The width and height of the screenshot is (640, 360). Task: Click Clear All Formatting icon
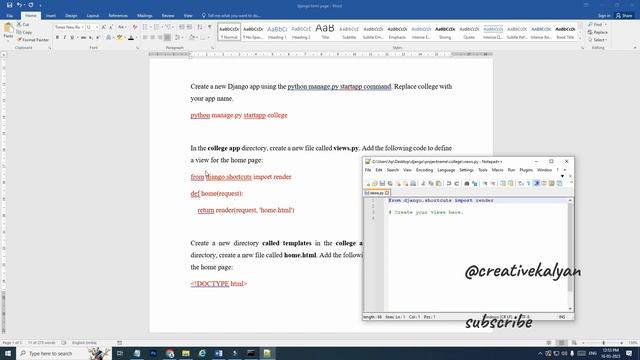click(x=135, y=27)
